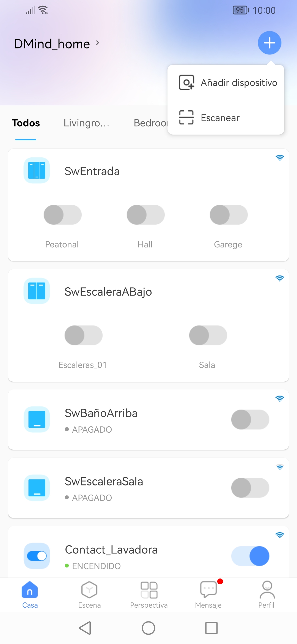
Task: Tap the Contact_Lavadora device icon
Action: (37, 556)
